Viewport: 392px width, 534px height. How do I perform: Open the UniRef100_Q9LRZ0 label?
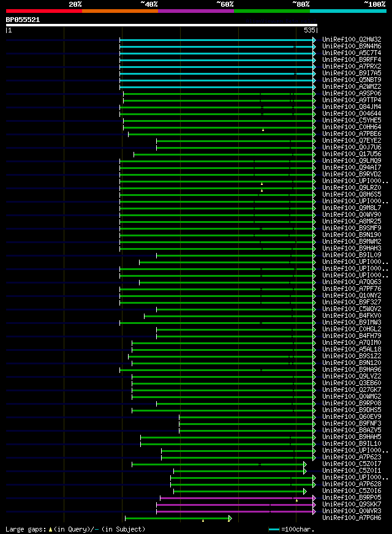(352, 188)
